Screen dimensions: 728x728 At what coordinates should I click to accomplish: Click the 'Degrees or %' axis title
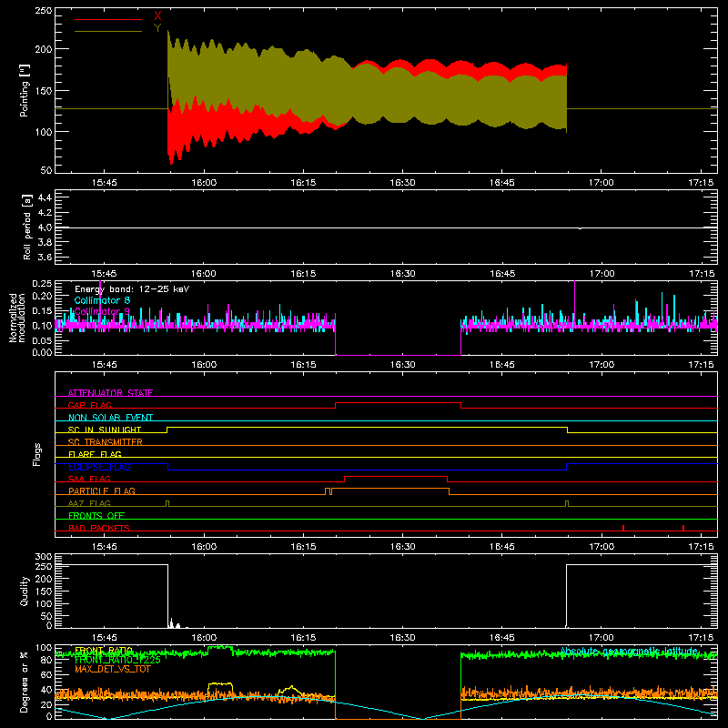point(25,682)
